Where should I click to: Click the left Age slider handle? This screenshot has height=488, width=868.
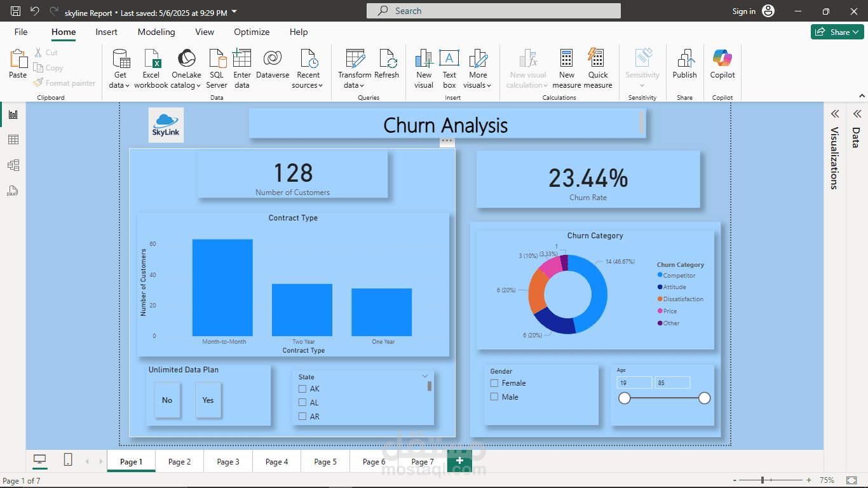pyautogui.click(x=625, y=398)
